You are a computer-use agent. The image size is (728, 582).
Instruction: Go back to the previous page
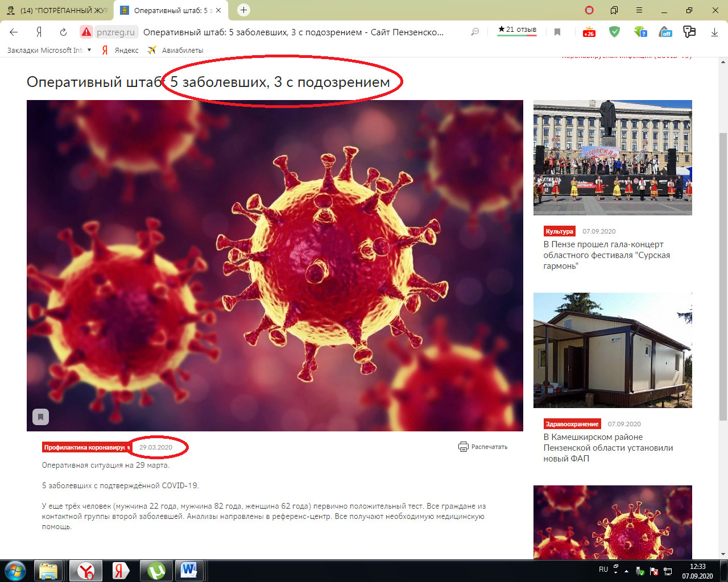point(14,32)
